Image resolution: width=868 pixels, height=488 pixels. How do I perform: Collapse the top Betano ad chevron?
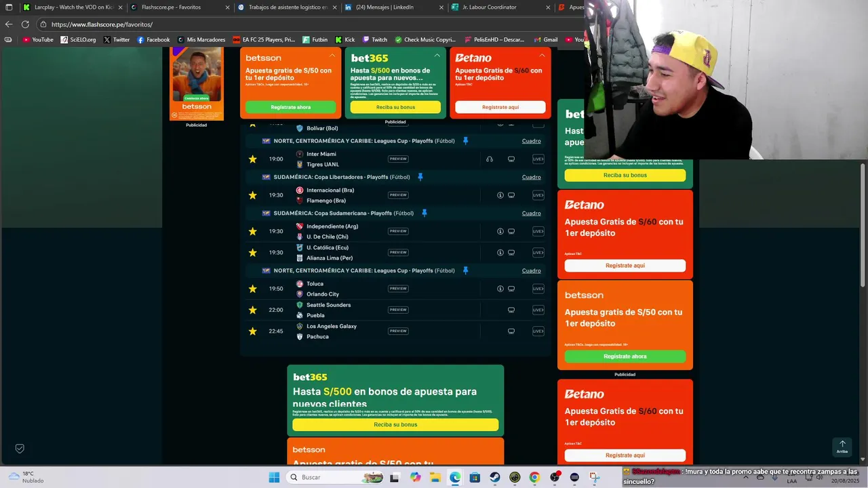pos(542,56)
